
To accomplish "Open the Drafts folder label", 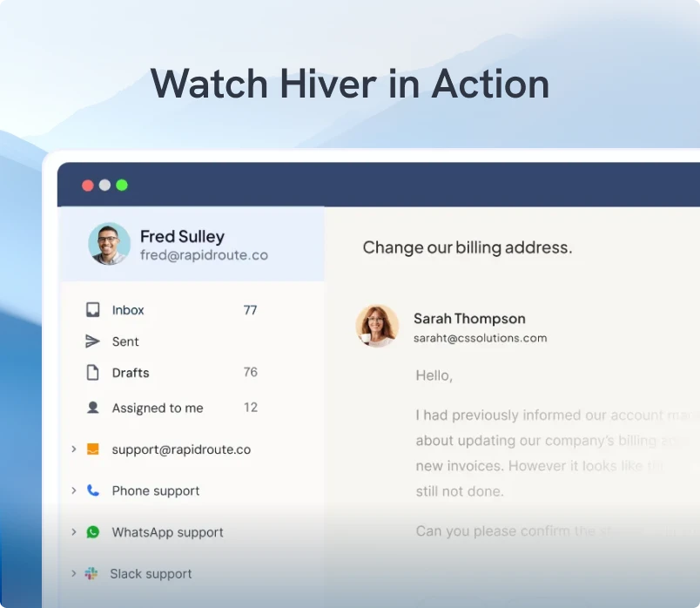I will coord(131,373).
